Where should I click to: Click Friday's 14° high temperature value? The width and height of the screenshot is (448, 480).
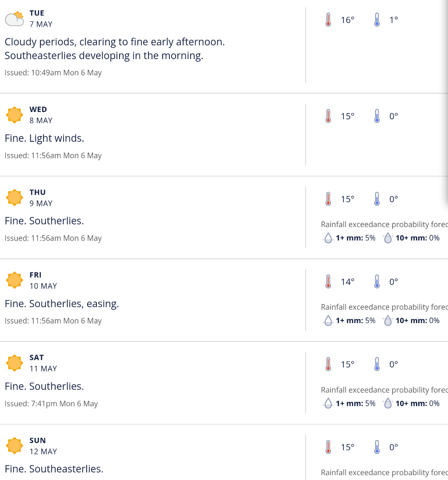tap(348, 282)
